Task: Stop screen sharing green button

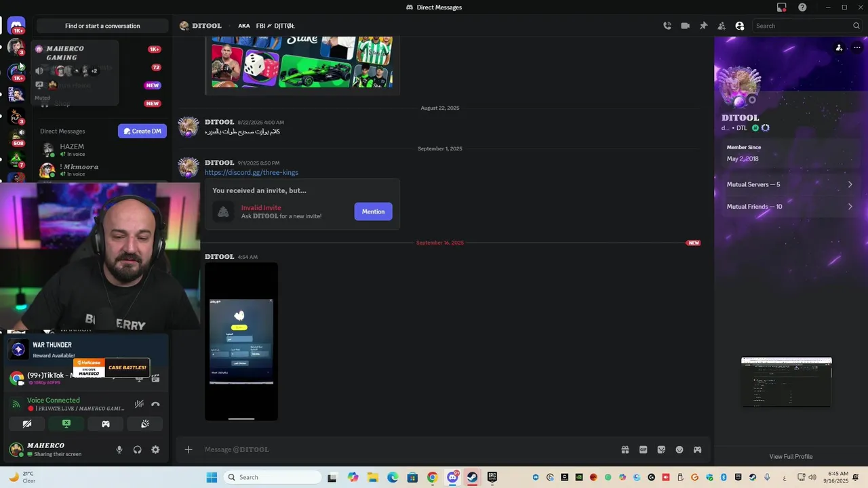Action: pyautogui.click(x=66, y=424)
